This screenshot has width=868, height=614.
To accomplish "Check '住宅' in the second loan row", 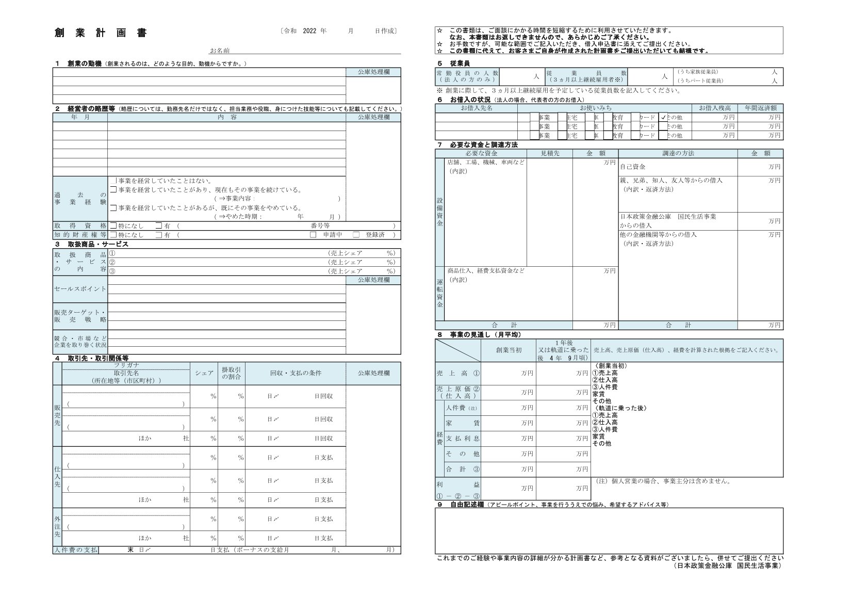I will pyautogui.click(x=562, y=126).
